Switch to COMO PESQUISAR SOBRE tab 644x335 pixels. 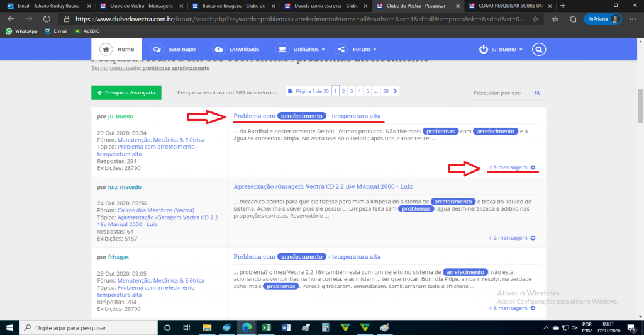511,6
